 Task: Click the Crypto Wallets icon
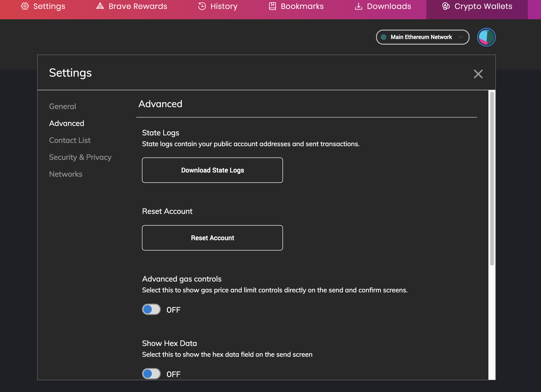click(446, 6)
